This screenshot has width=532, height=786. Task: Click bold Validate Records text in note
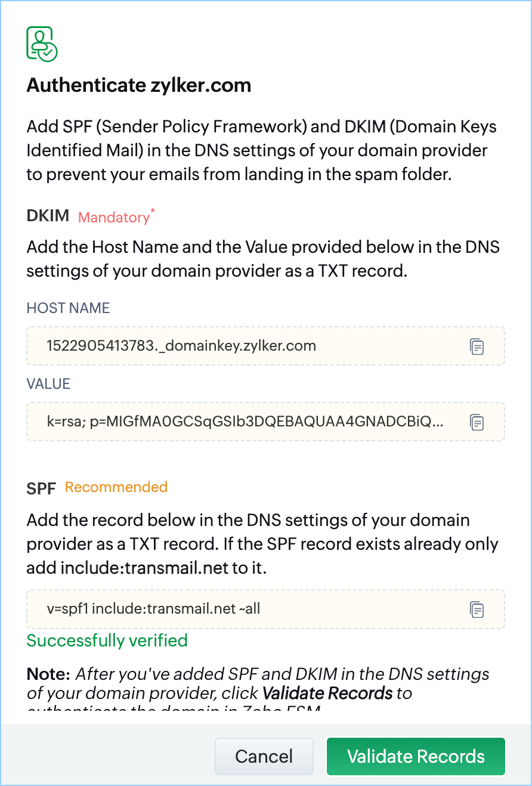click(x=327, y=694)
